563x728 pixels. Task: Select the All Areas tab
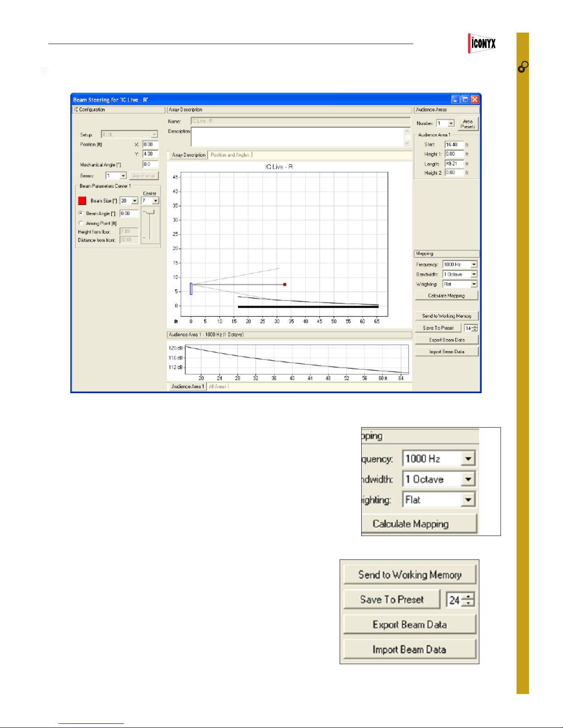coord(217,386)
